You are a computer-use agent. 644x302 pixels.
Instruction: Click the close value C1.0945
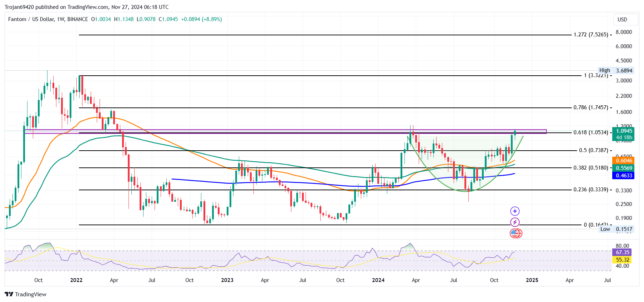coord(168,19)
